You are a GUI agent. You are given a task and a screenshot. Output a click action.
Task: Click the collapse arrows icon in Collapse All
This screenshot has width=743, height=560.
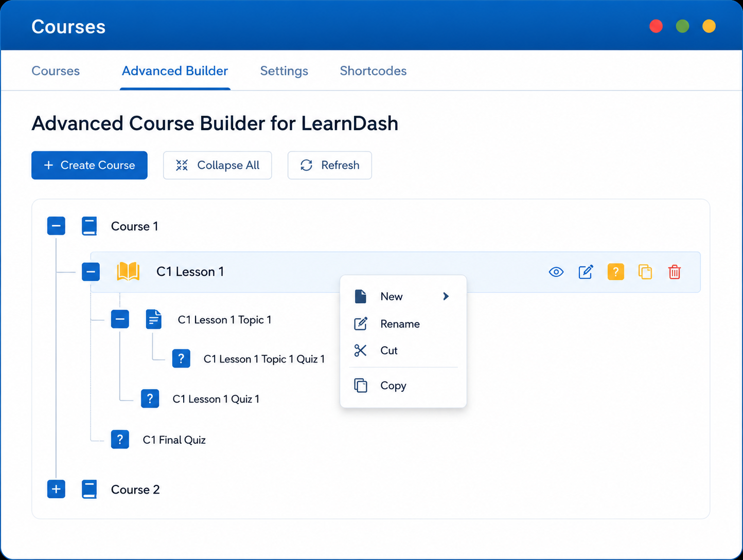tap(182, 165)
